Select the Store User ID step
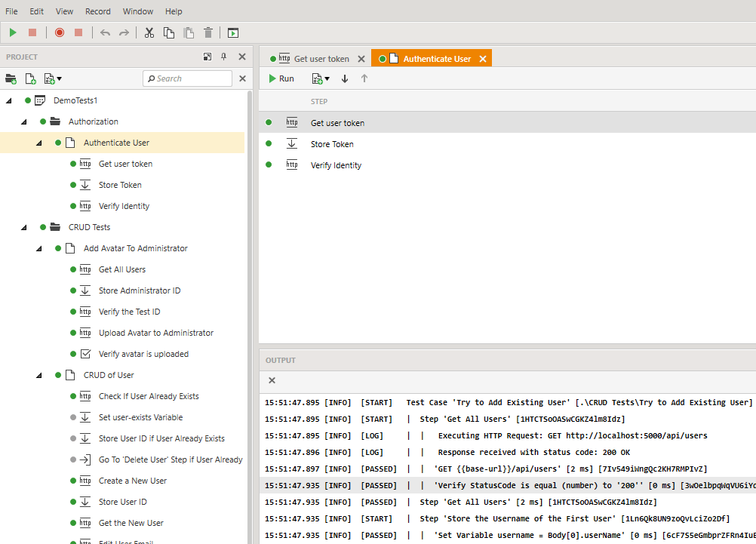The image size is (756, 544). 122,502
